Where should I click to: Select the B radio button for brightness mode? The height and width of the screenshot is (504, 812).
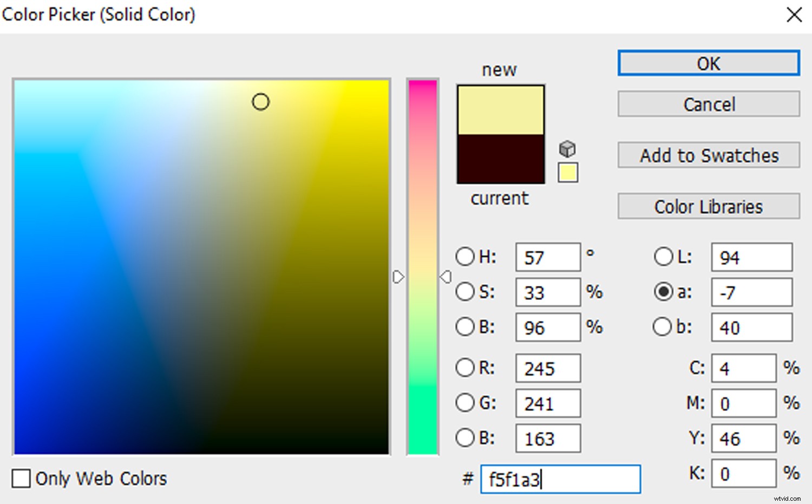coord(465,327)
